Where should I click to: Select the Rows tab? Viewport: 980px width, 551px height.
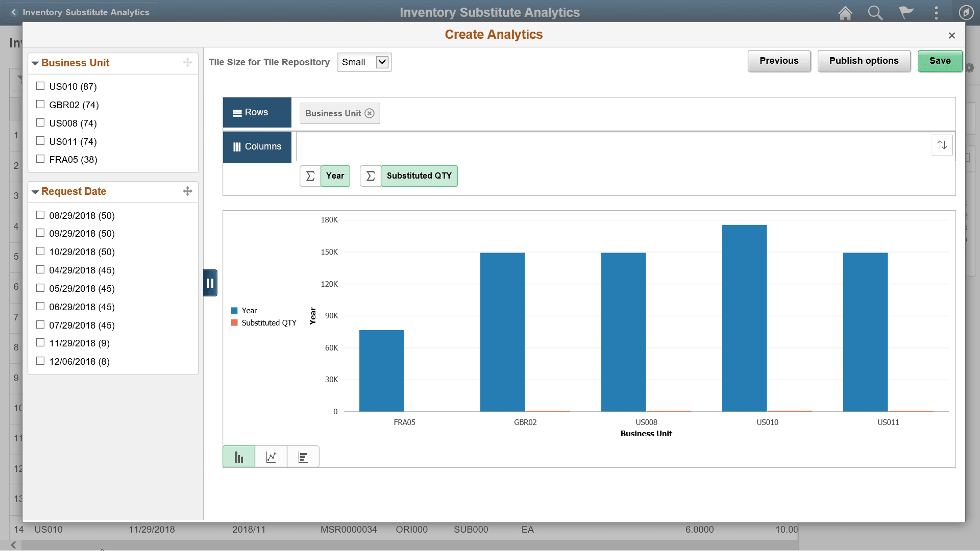257,112
